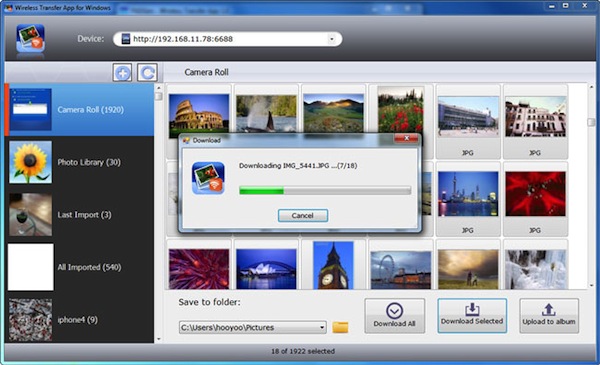The height and width of the screenshot is (365, 600).
Task: Click the Wireless Transfer App logo in header
Action: [x=31, y=38]
